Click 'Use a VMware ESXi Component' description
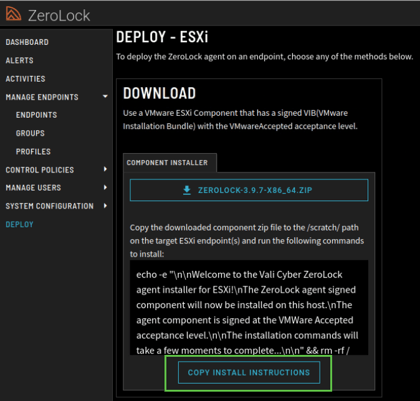The height and width of the screenshot is (401, 420). pyautogui.click(x=240, y=120)
